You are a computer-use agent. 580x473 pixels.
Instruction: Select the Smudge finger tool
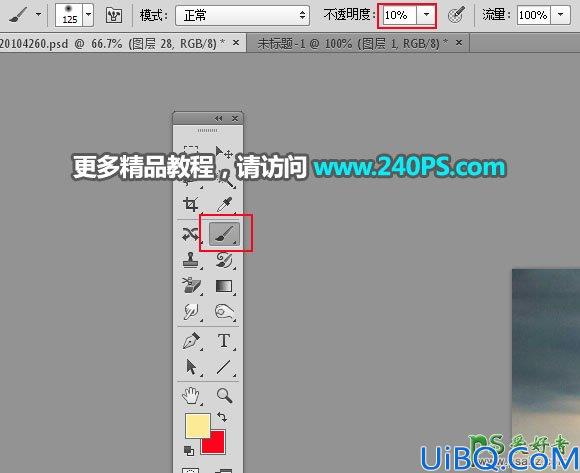191,312
